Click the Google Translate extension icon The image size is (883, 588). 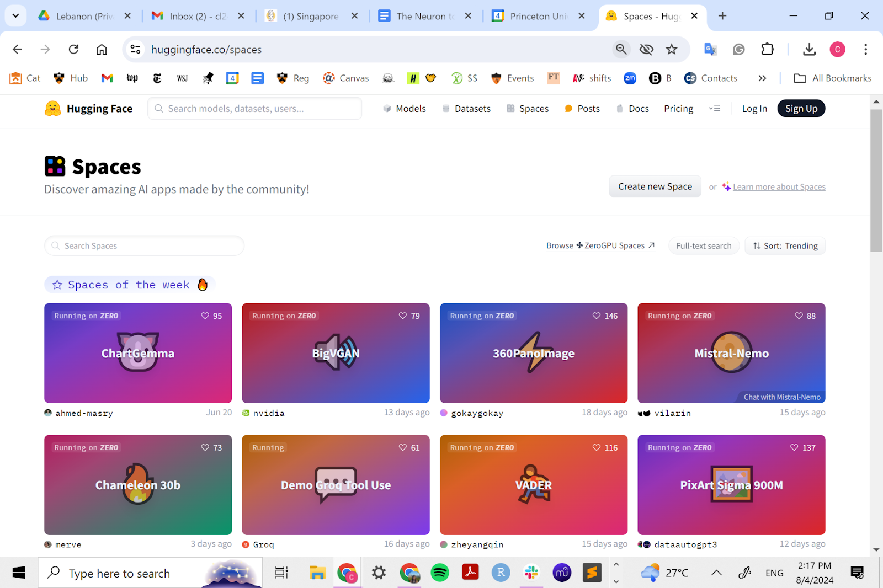tap(710, 50)
